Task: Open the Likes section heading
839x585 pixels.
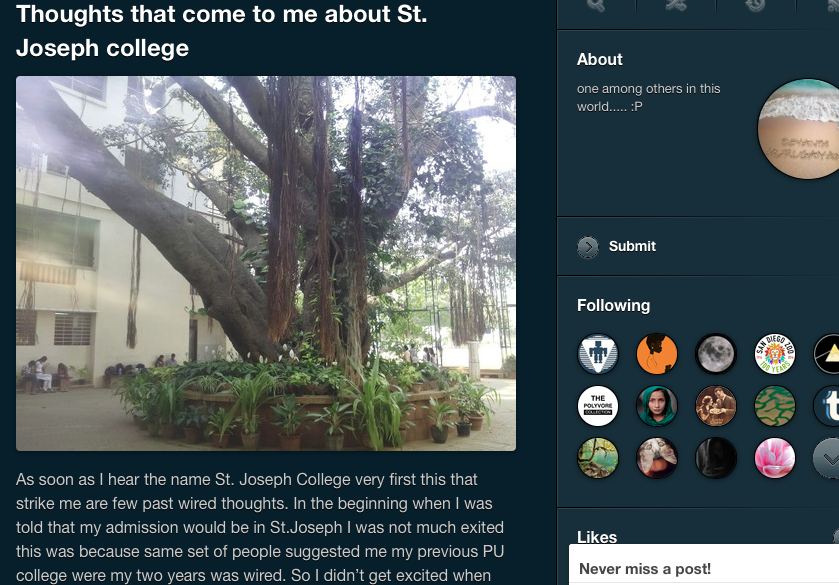Action: point(597,537)
